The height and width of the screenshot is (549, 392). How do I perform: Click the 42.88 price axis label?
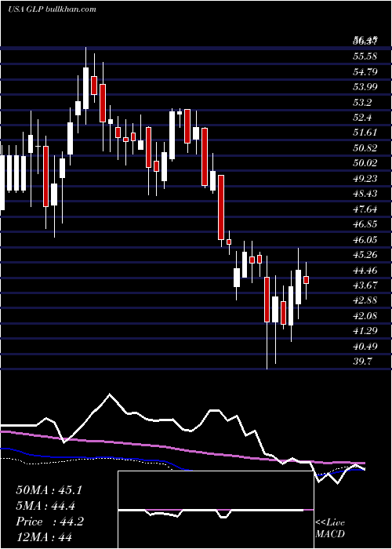pyautogui.click(x=365, y=300)
